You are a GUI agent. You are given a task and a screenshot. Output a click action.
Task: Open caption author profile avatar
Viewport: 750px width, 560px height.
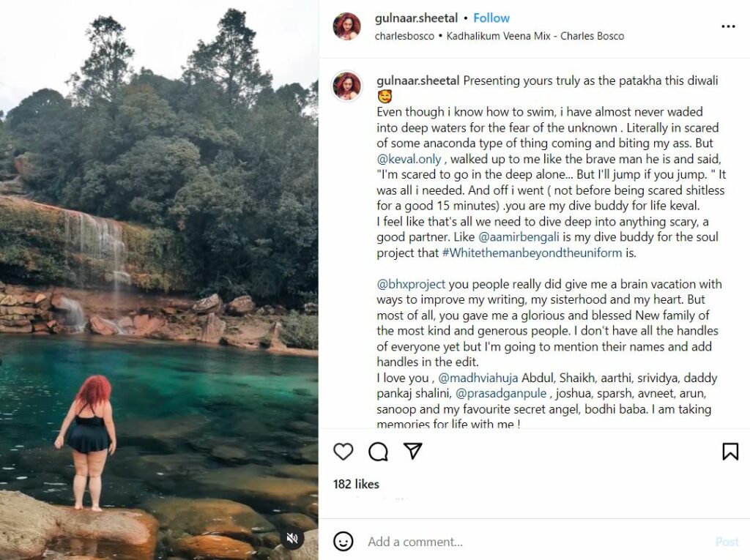tap(346, 86)
